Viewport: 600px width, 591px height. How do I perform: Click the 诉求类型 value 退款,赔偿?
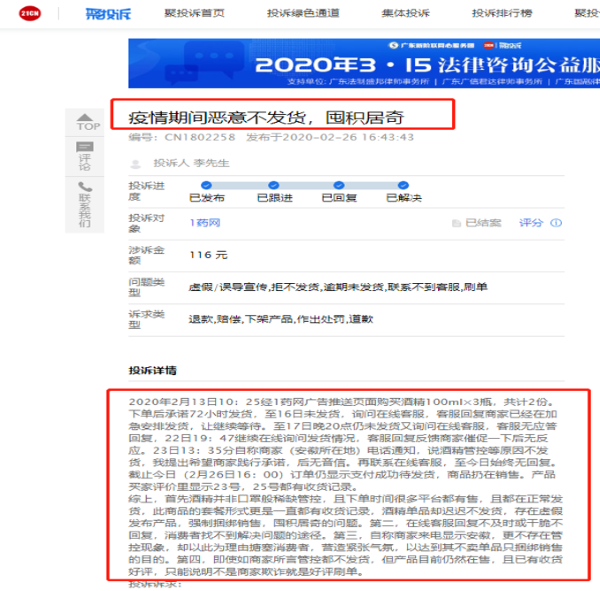click(x=215, y=319)
